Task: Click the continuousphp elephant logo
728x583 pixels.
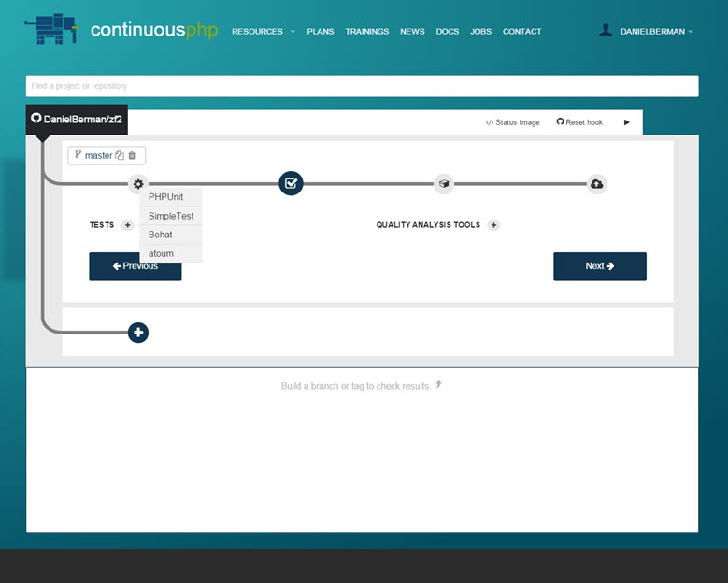Action: 51,29
